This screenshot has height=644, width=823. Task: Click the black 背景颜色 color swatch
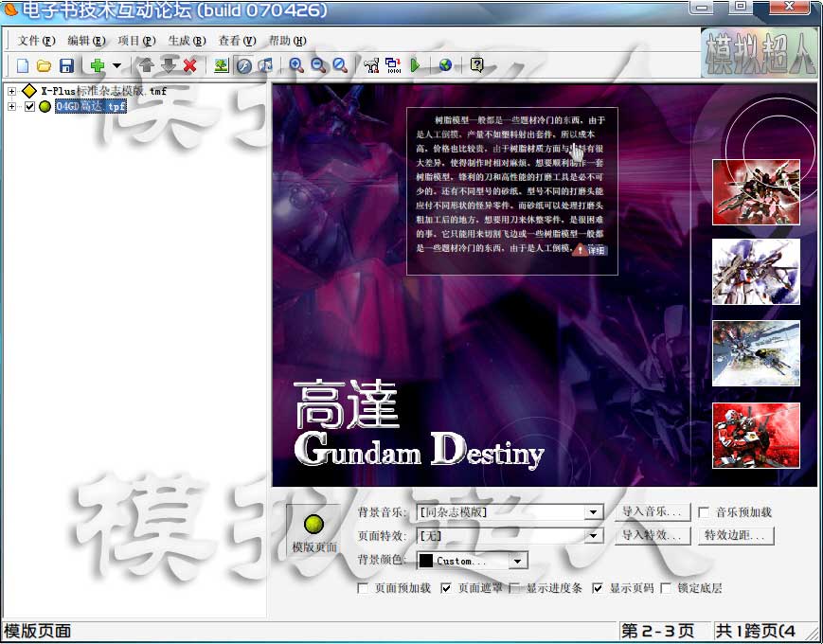point(426,561)
